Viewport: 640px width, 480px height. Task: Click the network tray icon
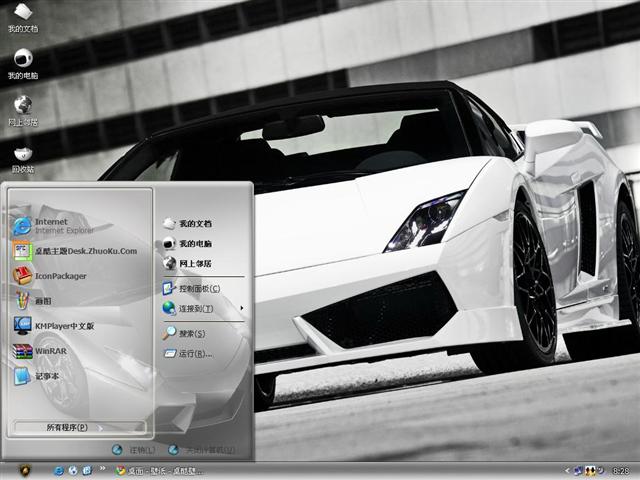click(x=578, y=471)
